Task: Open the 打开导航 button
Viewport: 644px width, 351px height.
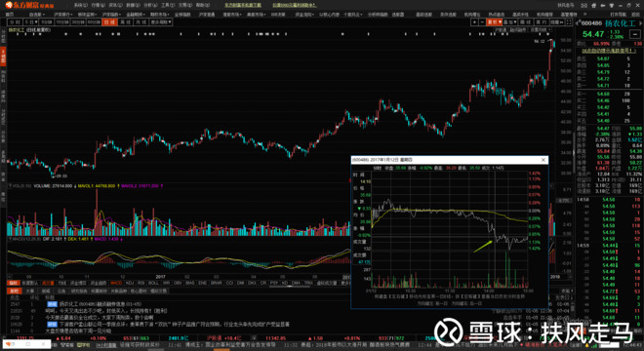Action: click(x=618, y=15)
